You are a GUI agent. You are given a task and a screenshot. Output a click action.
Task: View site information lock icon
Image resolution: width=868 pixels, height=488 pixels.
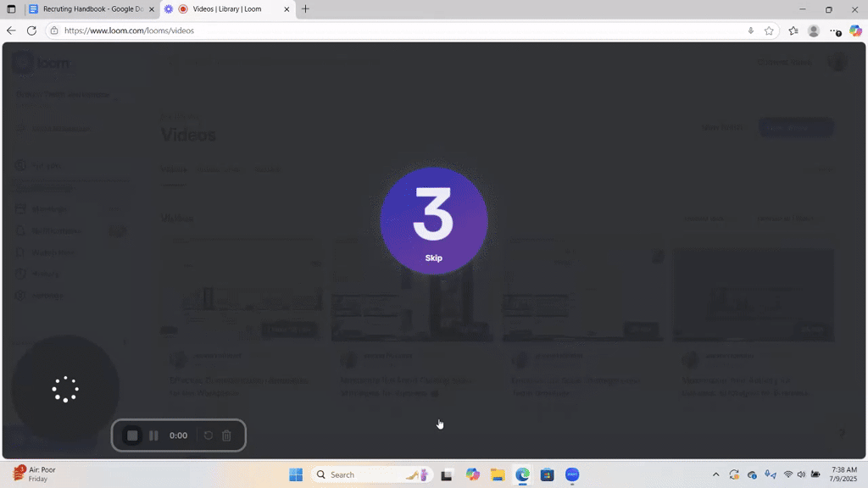(x=54, y=30)
